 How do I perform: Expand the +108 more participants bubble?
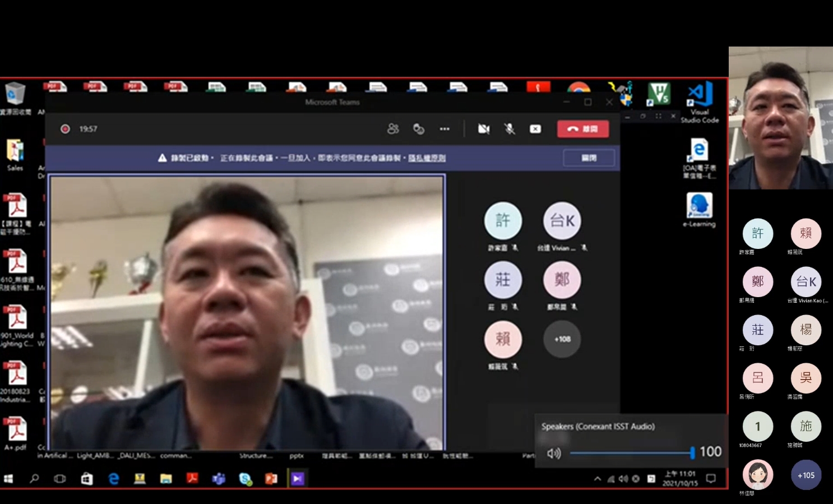[562, 339]
